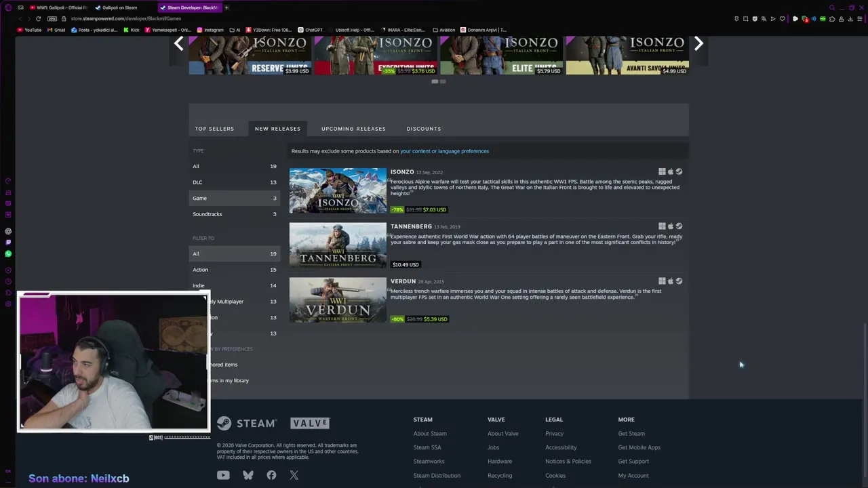Viewport: 868px width, 488px height.
Task: Open a new browser tab with plus
Action: pyautogui.click(x=226, y=7)
